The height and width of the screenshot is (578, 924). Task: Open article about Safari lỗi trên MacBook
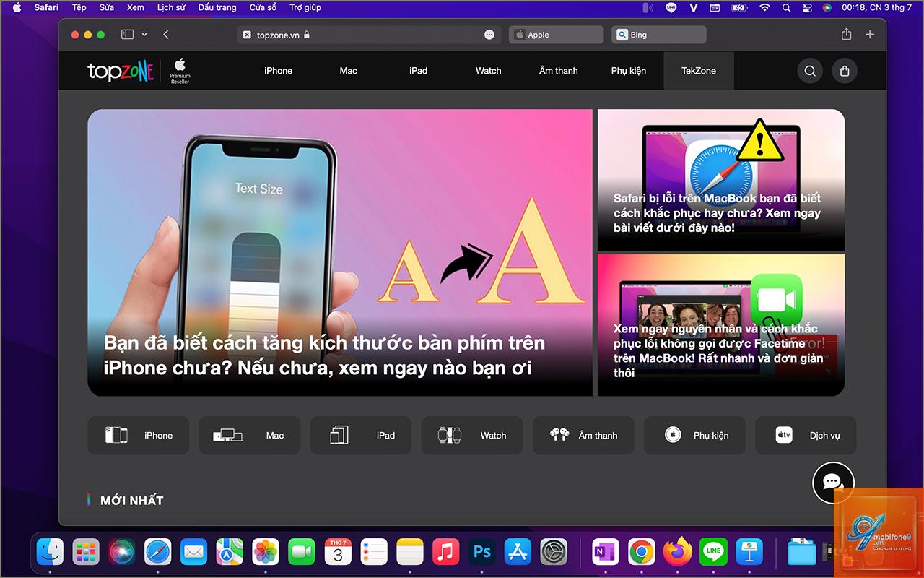(721, 181)
